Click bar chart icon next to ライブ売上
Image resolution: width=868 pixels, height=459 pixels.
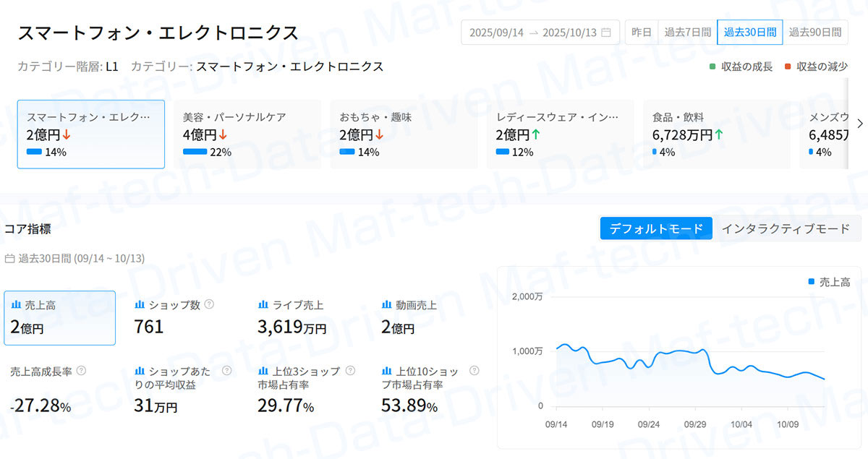(x=263, y=305)
